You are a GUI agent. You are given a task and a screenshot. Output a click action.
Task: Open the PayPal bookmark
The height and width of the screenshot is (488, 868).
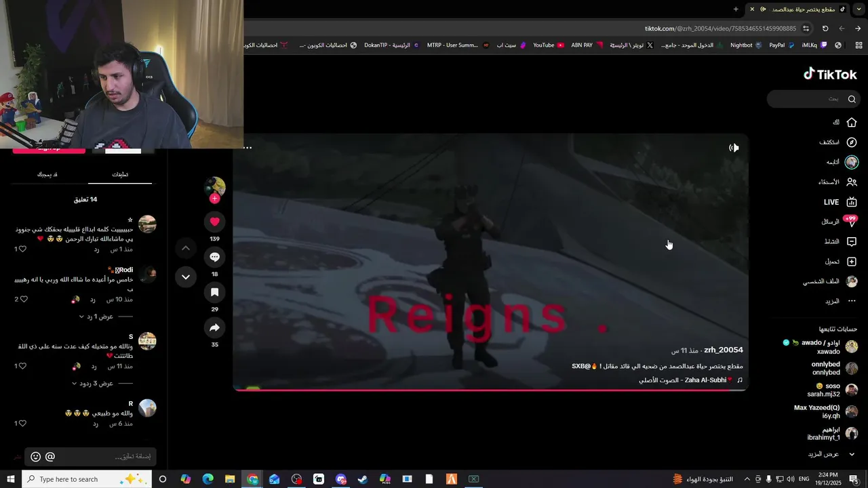tap(782, 45)
